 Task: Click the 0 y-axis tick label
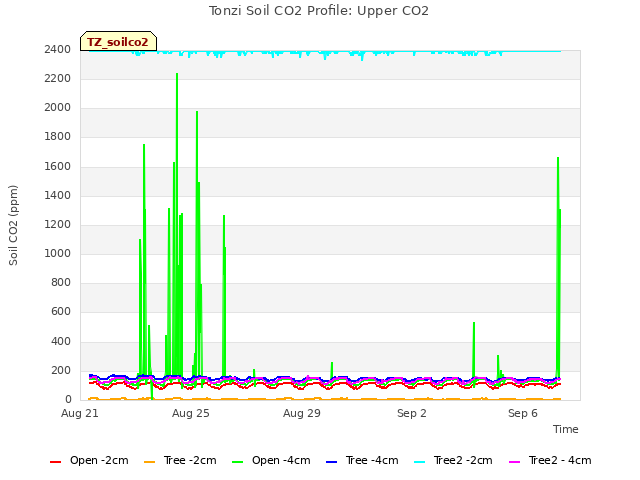coord(68,399)
